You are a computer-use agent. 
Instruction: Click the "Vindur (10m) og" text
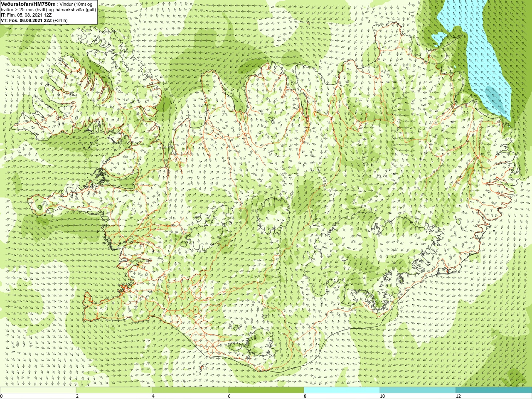(76, 4)
